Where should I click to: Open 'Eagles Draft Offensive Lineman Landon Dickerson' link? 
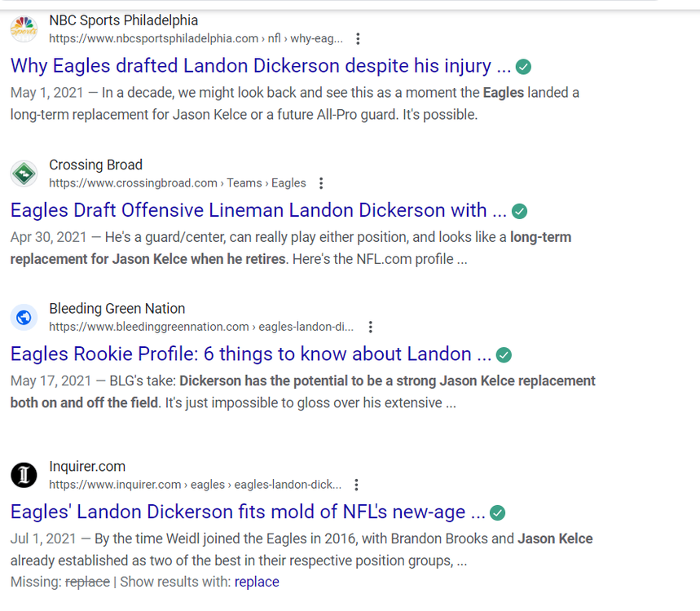click(x=258, y=211)
